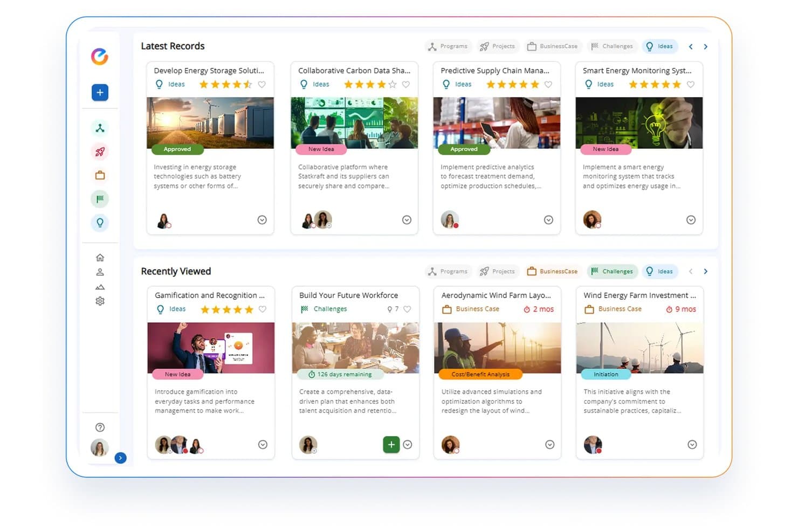Image resolution: width=798 pixels, height=532 pixels.
Task: Click the green plus on Build Your Future Workforce
Action: (x=391, y=445)
